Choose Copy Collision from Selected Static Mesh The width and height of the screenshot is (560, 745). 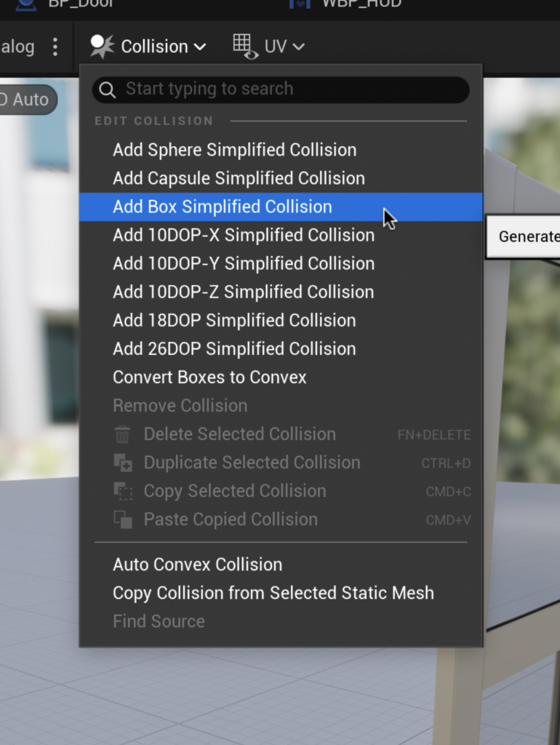coord(273,593)
